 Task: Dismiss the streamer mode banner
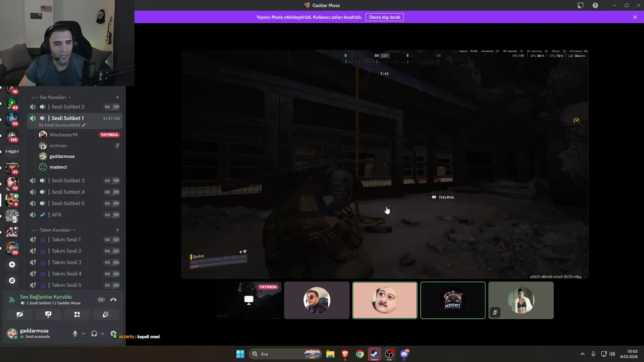(x=635, y=17)
